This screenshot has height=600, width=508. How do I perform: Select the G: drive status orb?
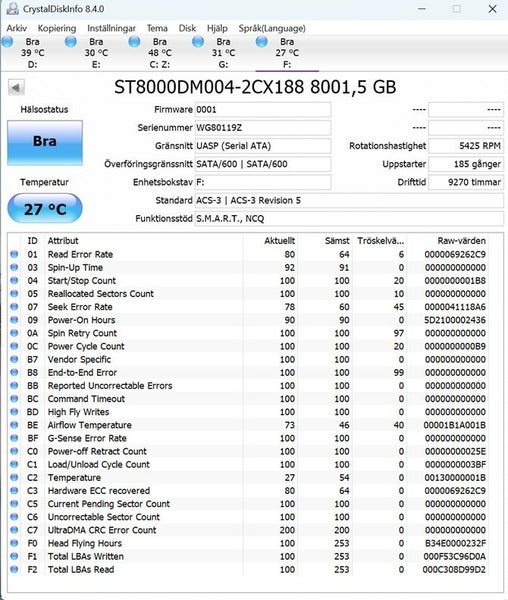pyautogui.click(x=198, y=42)
